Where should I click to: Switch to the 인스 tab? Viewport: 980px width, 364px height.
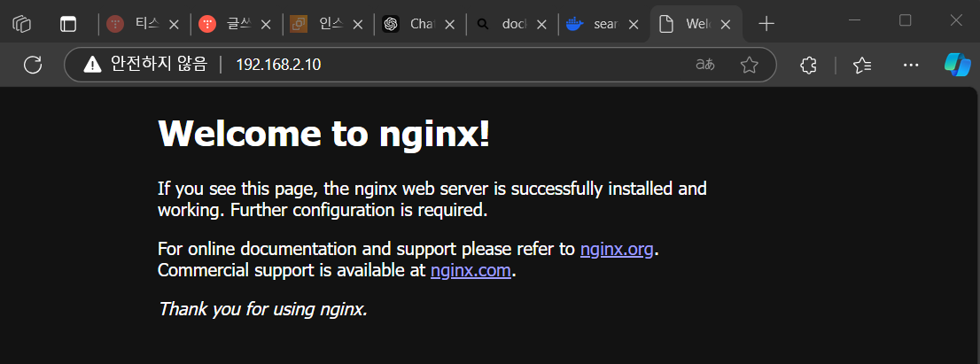coord(317,24)
